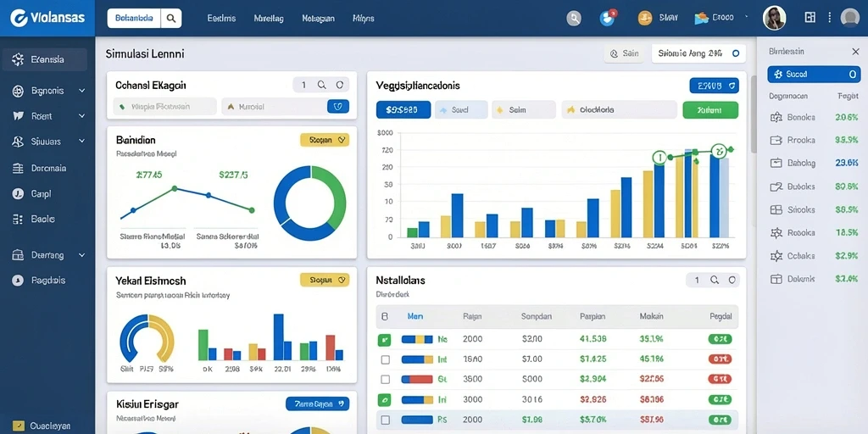Toggle the table header select-all checkbox
The height and width of the screenshot is (434, 868).
pyautogui.click(x=386, y=317)
